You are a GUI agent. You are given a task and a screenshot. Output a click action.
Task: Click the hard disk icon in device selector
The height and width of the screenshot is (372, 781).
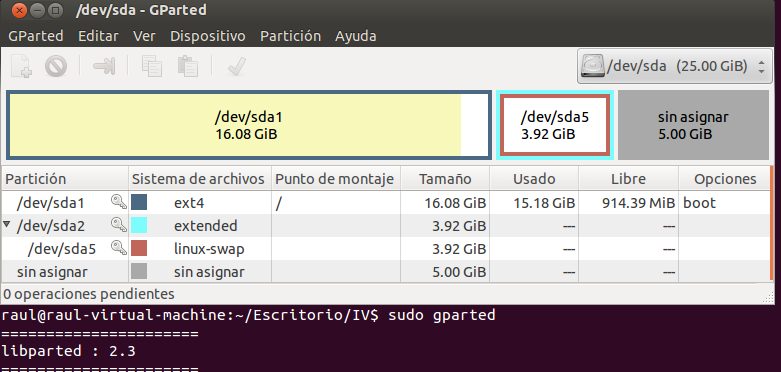click(592, 66)
